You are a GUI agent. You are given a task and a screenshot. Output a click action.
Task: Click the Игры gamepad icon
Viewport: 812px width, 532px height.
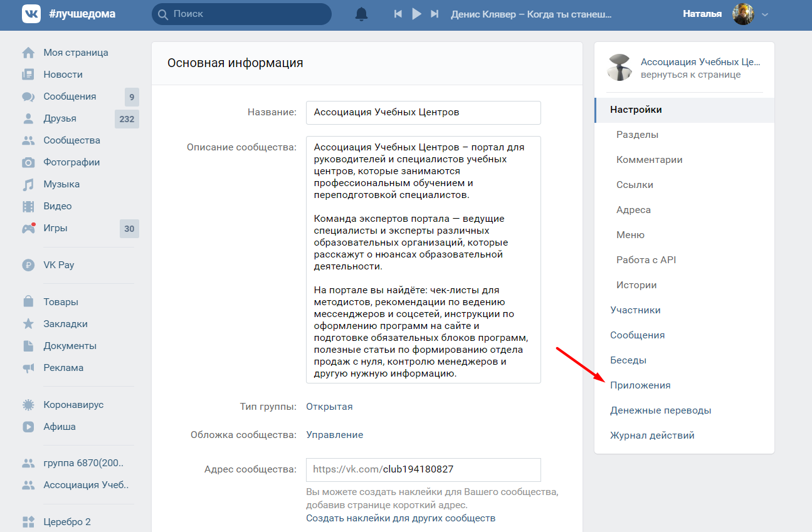tap(28, 228)
